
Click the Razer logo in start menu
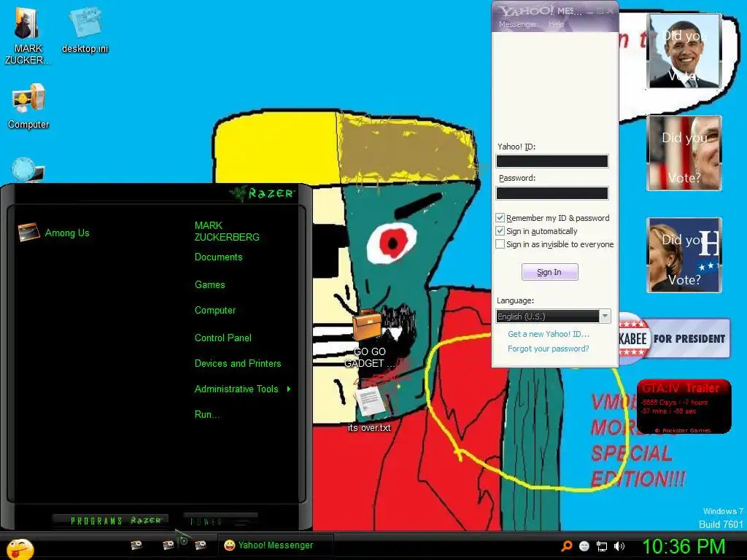point(262,192)
